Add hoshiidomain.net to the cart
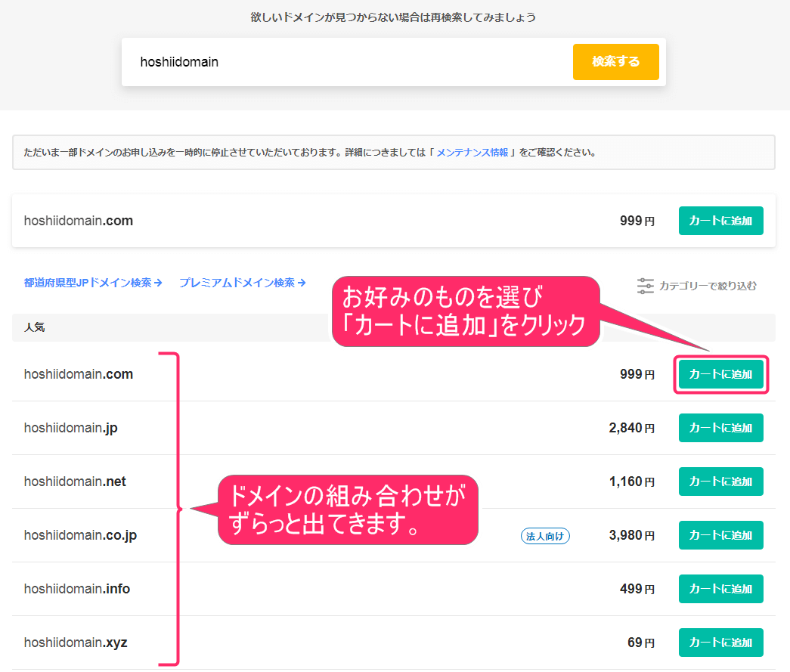Viewport: 790px width, 672px height. click(x=720, y=482)
